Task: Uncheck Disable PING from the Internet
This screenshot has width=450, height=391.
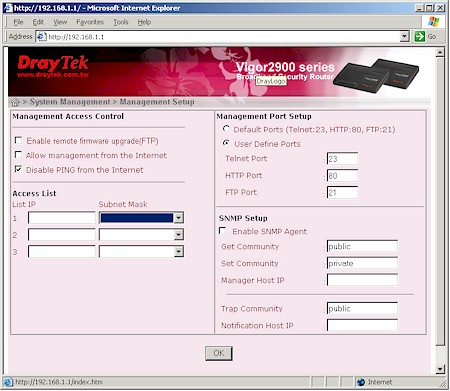Action: [18, 169]
